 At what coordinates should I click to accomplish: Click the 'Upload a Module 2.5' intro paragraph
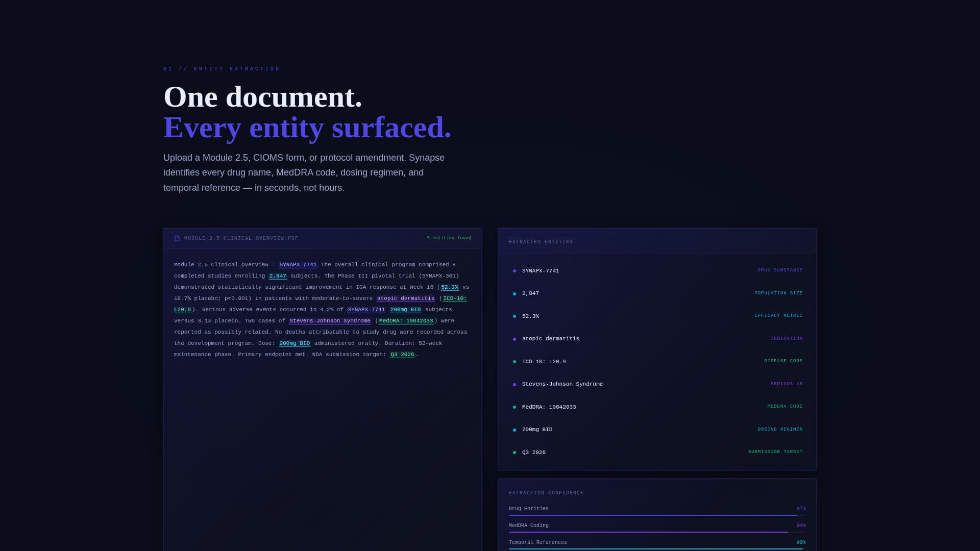pos(304,172)
